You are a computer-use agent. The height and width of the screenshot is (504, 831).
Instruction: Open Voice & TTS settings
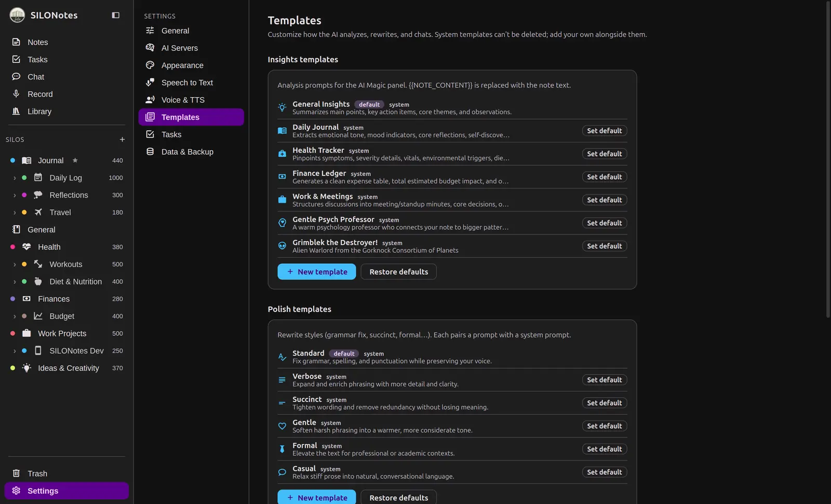click(191, 100)
